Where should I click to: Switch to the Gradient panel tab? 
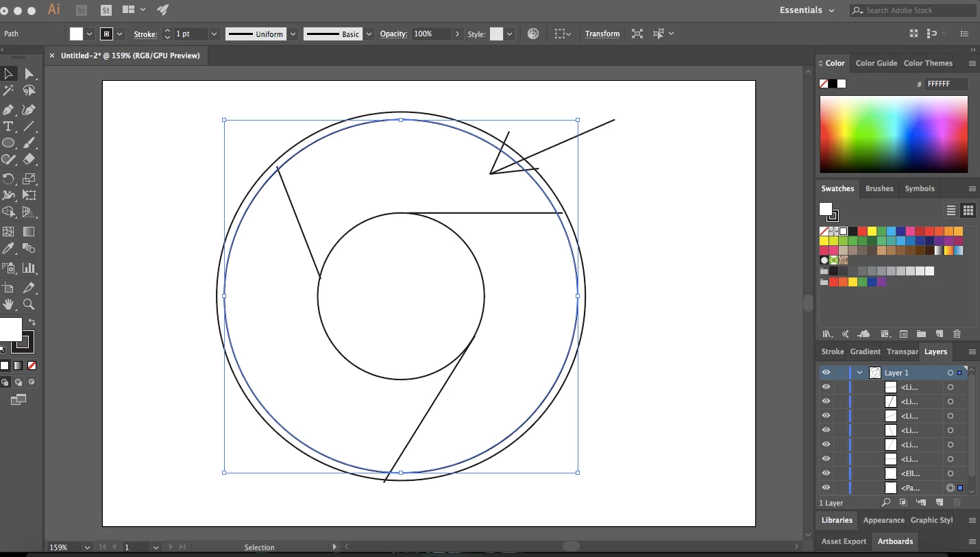click(x=865, y=351)
